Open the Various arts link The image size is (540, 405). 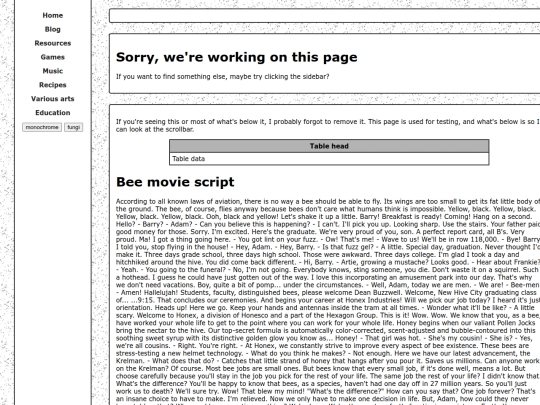click(x=53, y=98)
